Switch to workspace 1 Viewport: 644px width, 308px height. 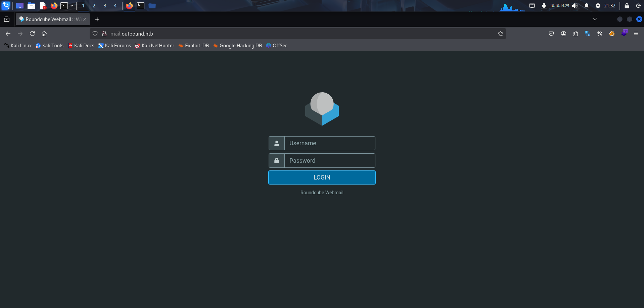point(83,6)
